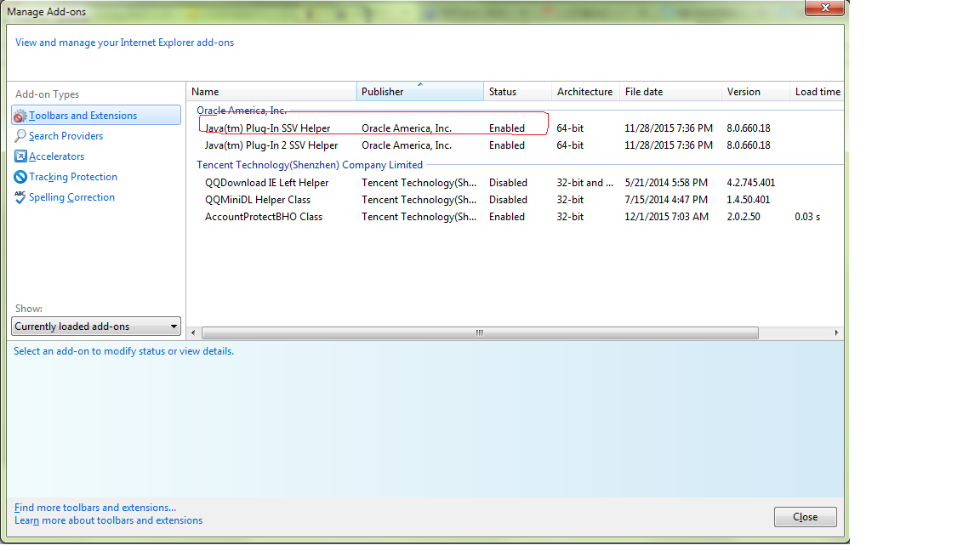Sort by the Version column header
The image size is (980, 551).
point(755,91)
